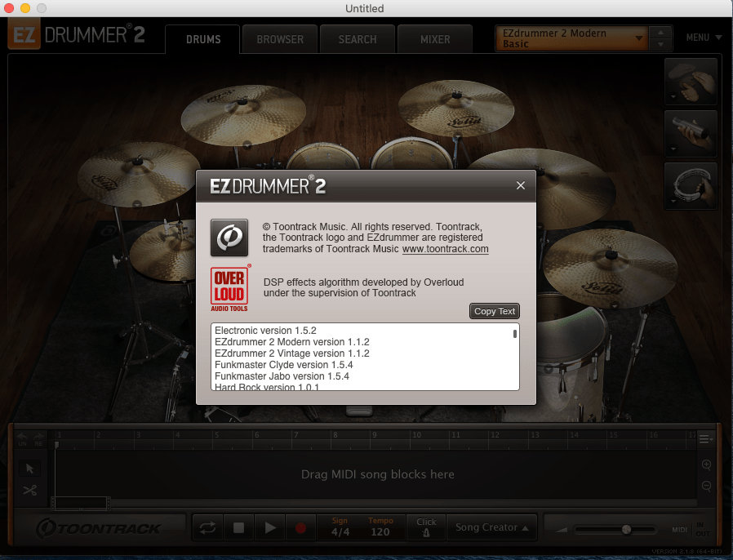Click the EZ Drummer 2 logo
The height and width of the screenshot is (560, 733).
click(76, 35)
